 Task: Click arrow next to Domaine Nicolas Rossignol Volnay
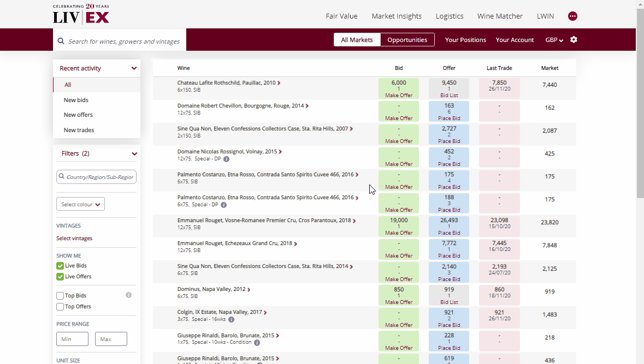tap(280, 152)
